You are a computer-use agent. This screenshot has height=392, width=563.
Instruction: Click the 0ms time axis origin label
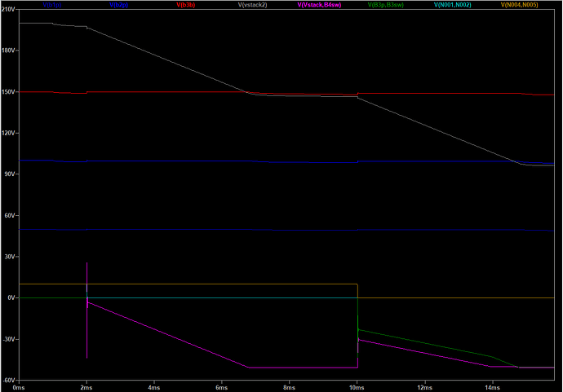[x=20, y=387]
